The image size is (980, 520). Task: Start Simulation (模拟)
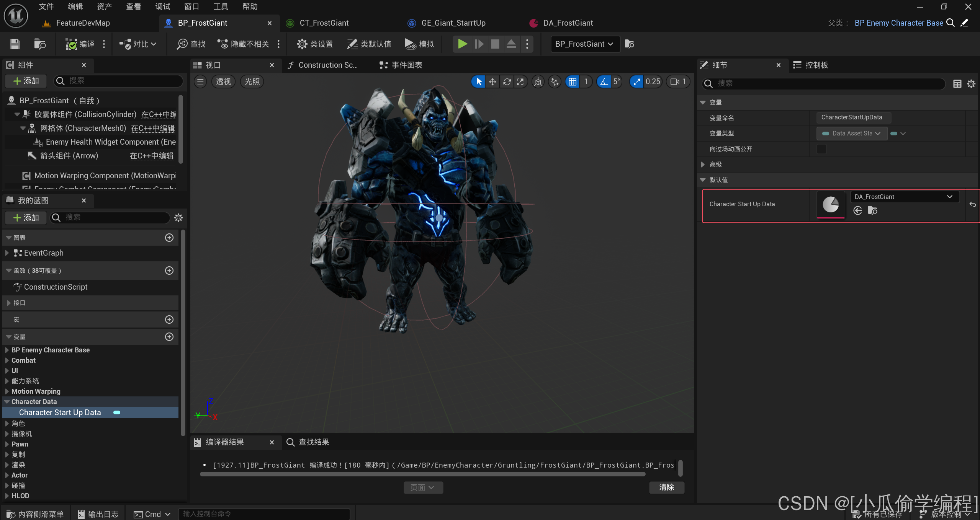click(419, 44)
